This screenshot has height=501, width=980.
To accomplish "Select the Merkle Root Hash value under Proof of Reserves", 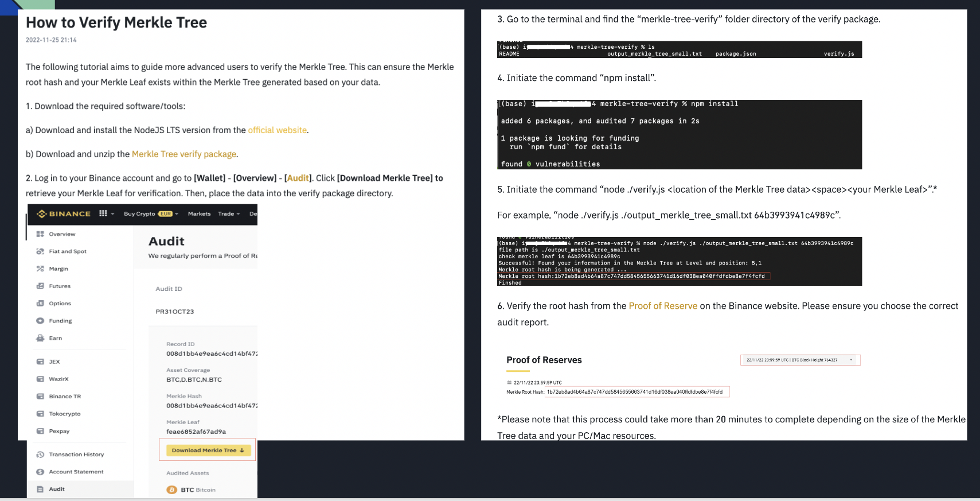I will click(x=635, y=392).
